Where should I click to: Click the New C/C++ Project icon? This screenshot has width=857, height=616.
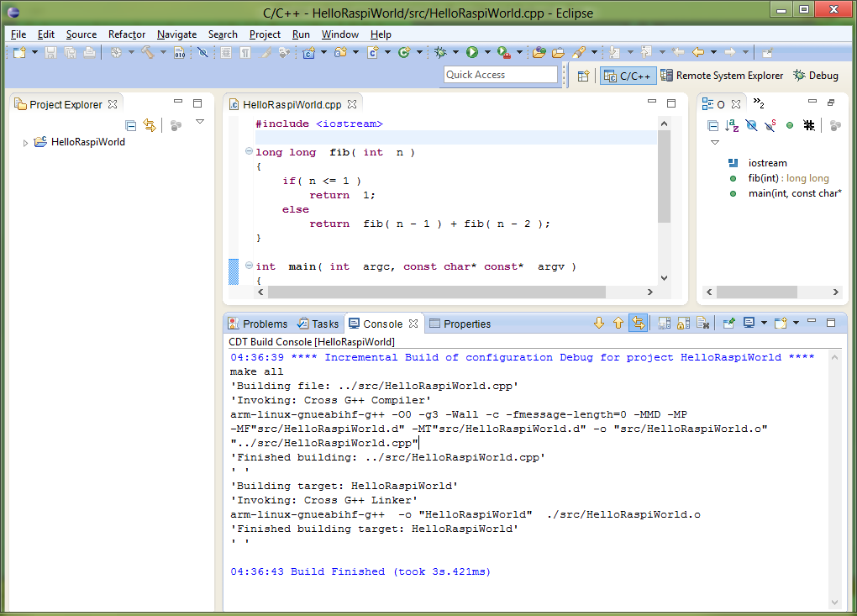click(x=309, y=52)
